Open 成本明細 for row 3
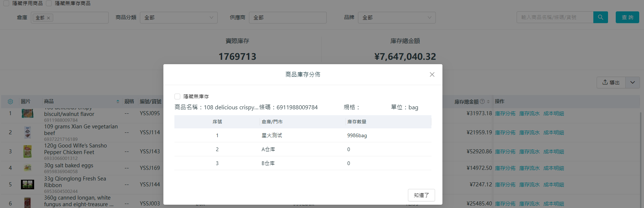Image resolution: width=644 pixels, height=208 pixels. [553, 152]
